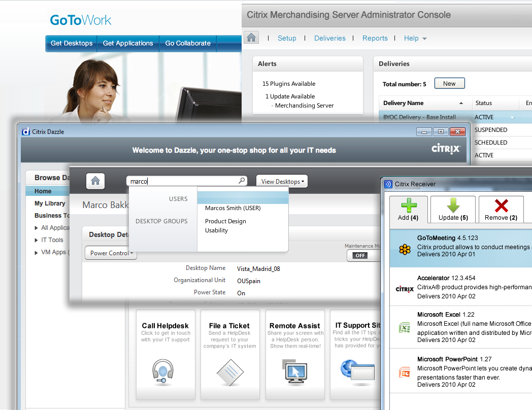Select the Microsoft Excel 1.22 entry

point(461,327)
